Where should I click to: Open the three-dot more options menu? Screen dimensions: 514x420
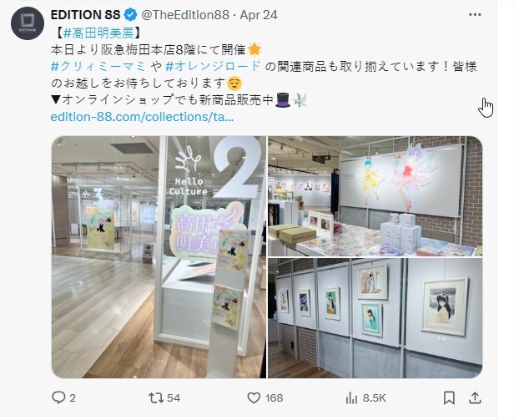coord(475,14)
